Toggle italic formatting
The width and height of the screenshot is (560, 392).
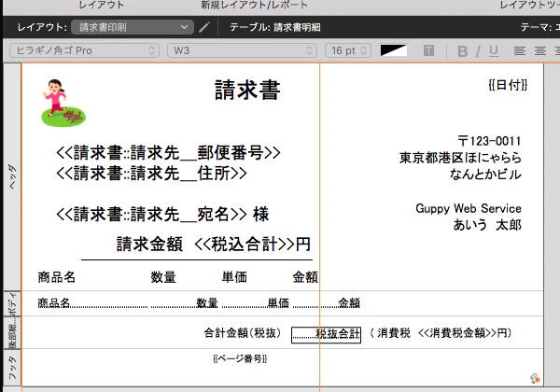point(478,51)
